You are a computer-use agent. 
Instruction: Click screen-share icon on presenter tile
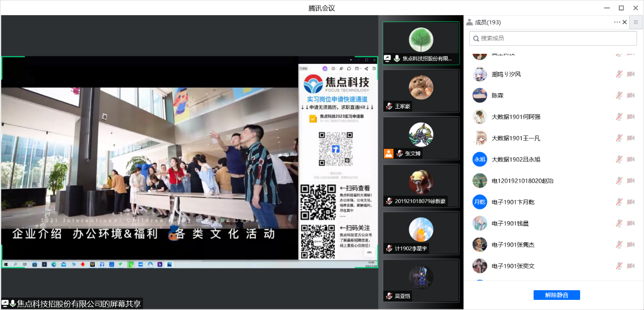(x=387, y=58)
